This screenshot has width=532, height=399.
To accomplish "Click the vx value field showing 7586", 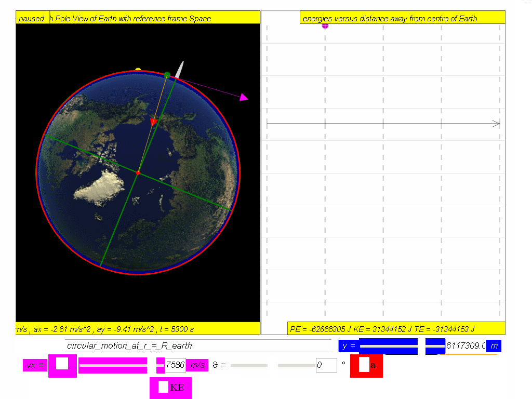I will coord(175,365).
